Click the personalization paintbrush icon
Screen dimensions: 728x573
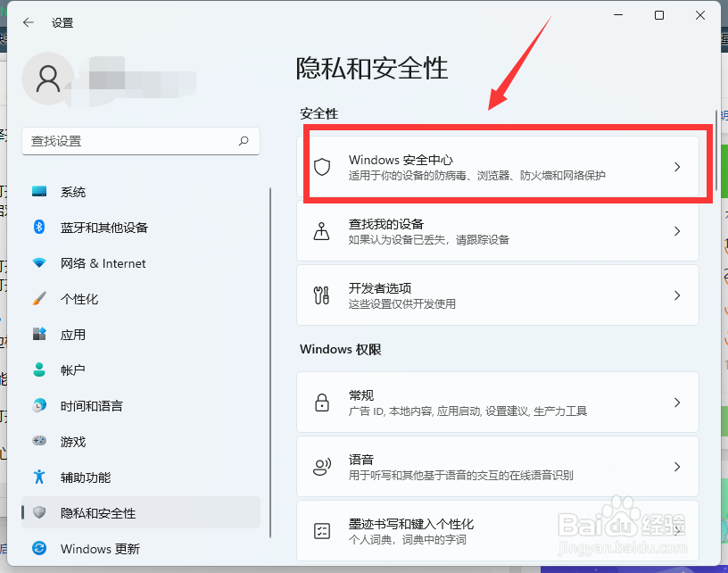(x=39, y=299)
